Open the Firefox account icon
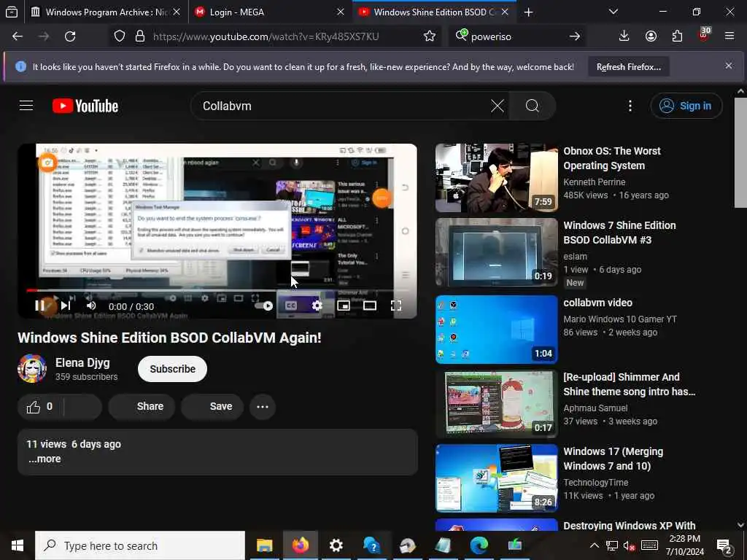The width and height of the screenshot is (747, 560). click(651, 36)
